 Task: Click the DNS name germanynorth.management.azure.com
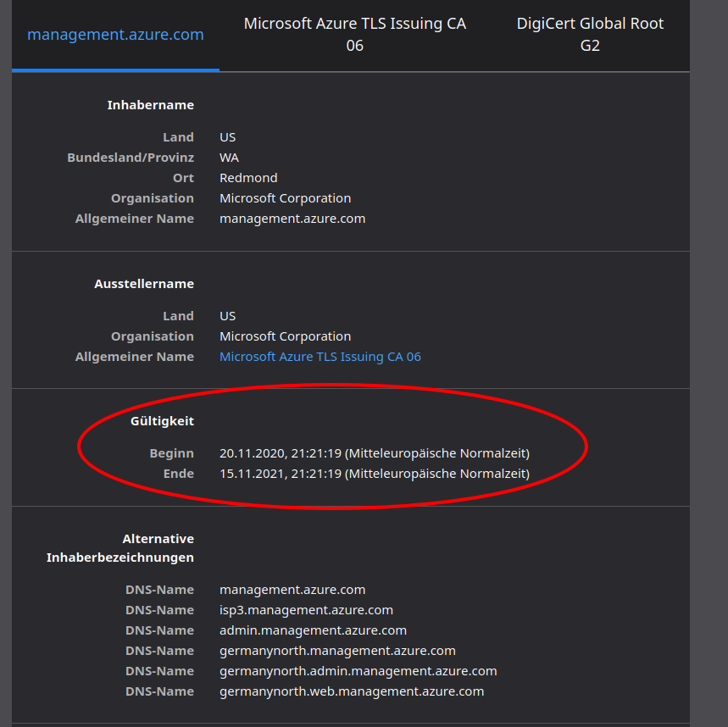[337, 651]
